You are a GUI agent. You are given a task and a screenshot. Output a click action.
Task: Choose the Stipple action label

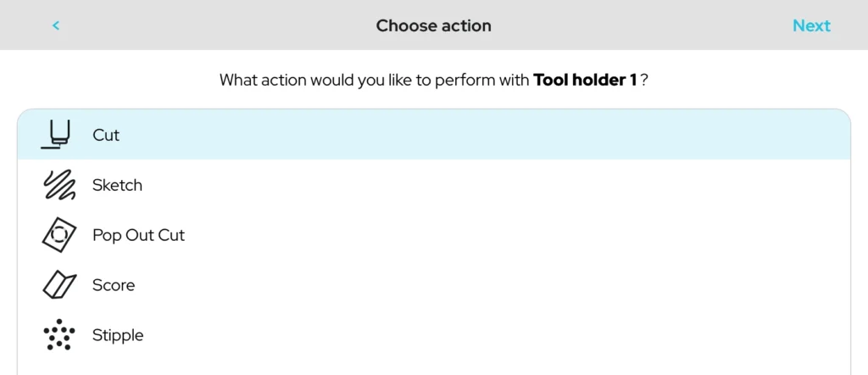[x=118, y=335]
